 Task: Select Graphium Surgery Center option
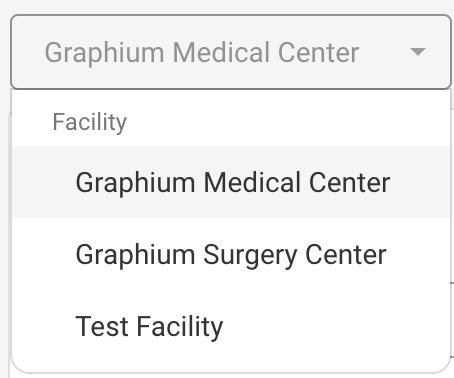coord(231,254)
